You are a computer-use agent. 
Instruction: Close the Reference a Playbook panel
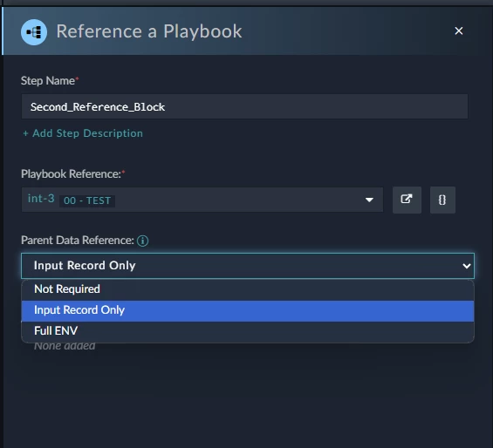click(459, 31)
